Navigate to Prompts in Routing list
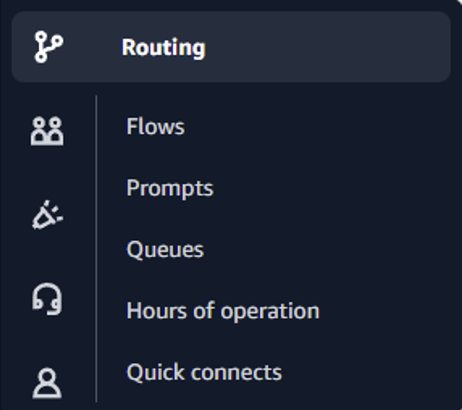462x410 pixels. pyautogui.click(x=170, y=189)
